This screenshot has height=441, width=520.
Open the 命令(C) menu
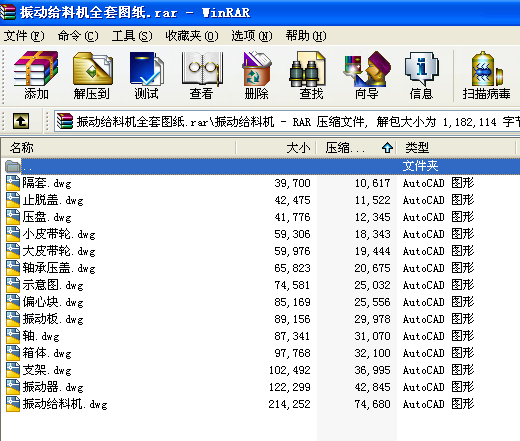78,36
